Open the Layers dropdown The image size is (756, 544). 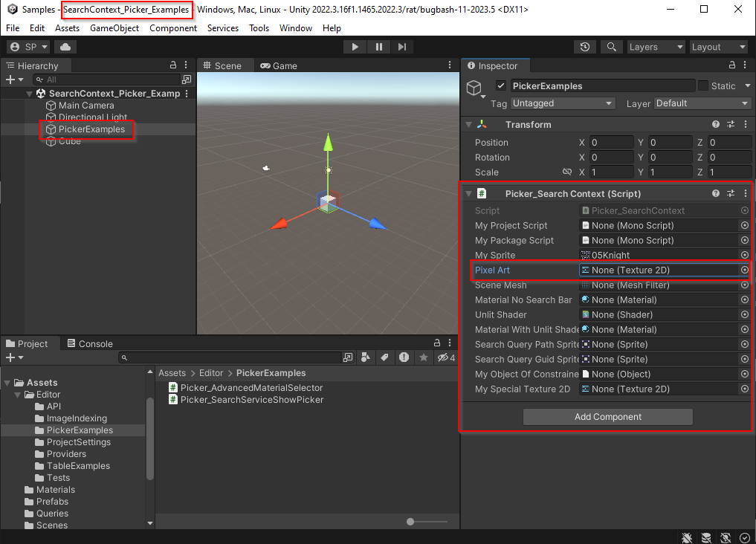click(x=656, y=47)
